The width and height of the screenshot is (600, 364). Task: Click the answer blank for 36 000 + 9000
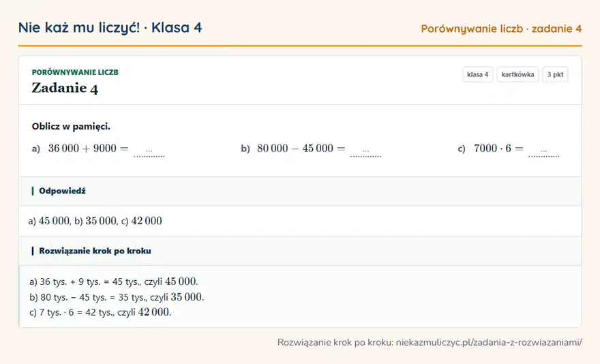(149, 151)
